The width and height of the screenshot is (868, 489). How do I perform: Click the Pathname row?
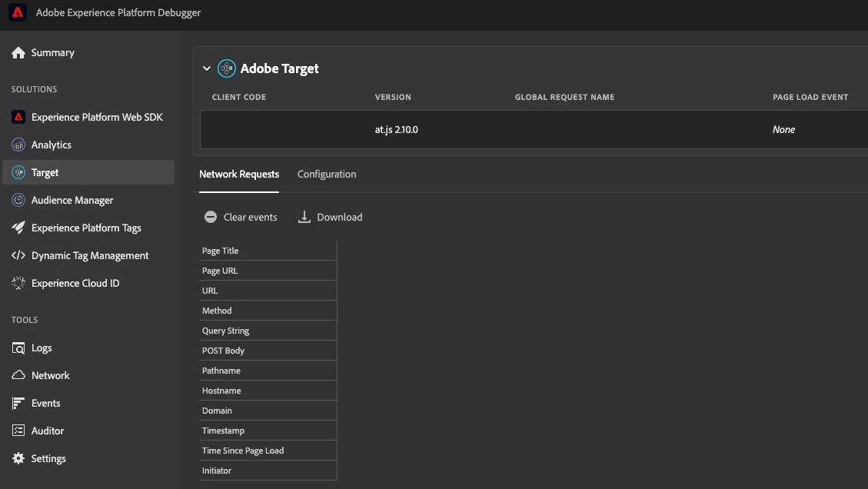point(268,370)
